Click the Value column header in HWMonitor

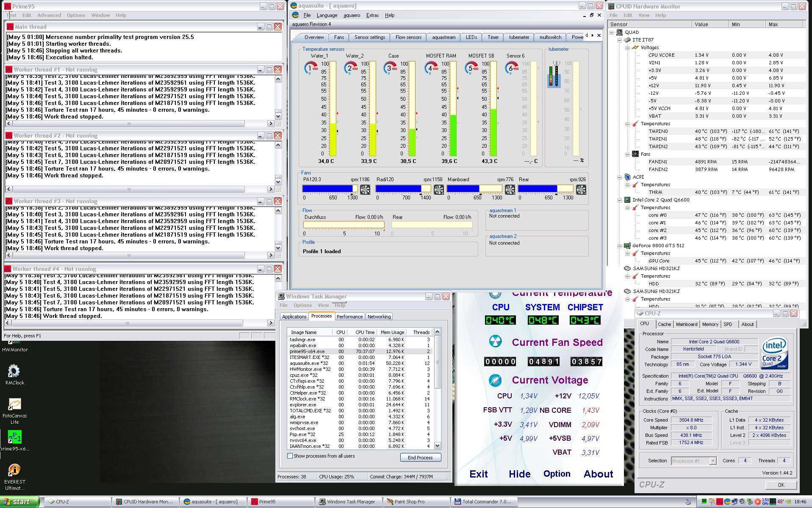click(710, 24)
